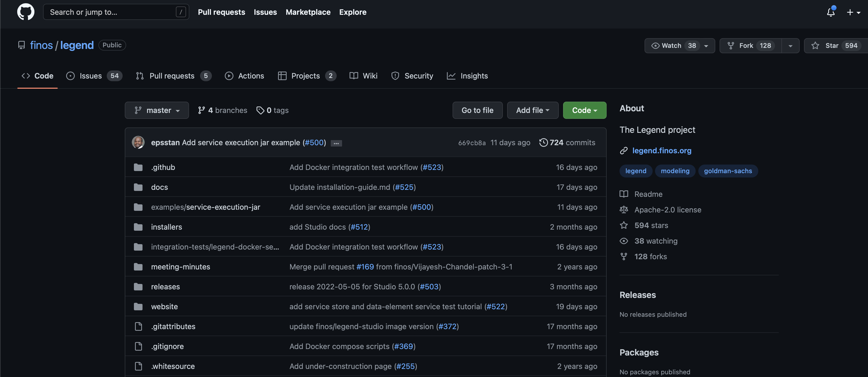Viewport: 868px width, 377px height.
Task: Open the Releases heading link
Action: coord(638,295)
